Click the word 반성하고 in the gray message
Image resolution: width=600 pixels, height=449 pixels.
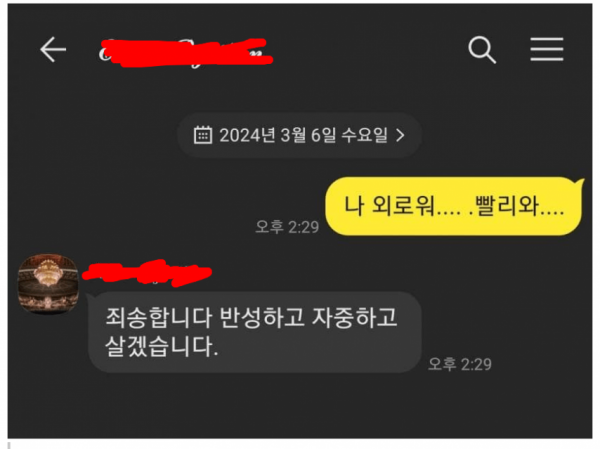[262, 317]
